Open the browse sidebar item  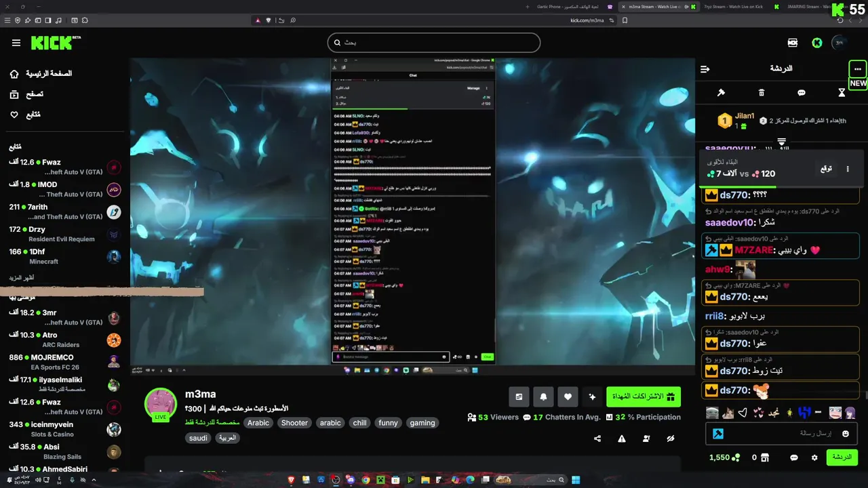[x=27, y=94]
